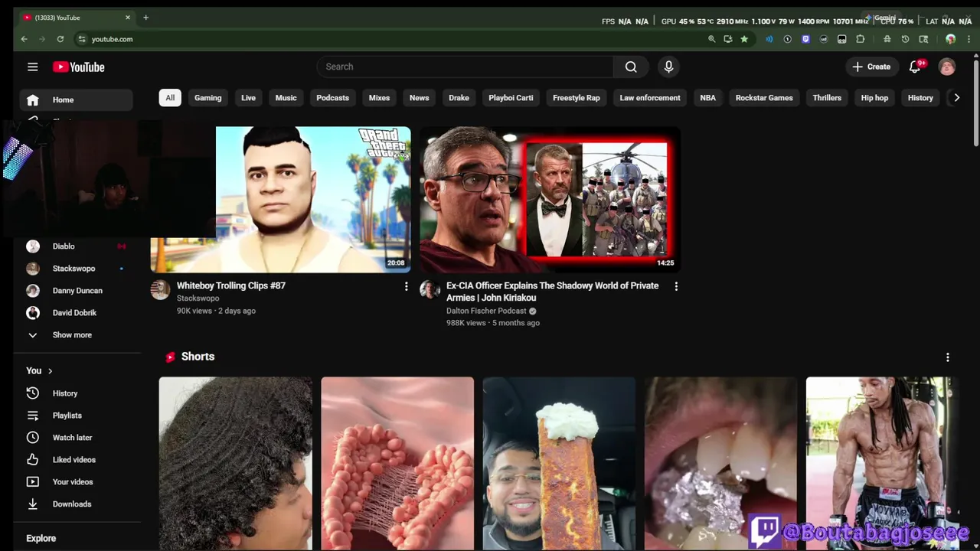980x551 pixels.
Task: Open Playlists in the sidebar
Action: click(x=76, y=416)
